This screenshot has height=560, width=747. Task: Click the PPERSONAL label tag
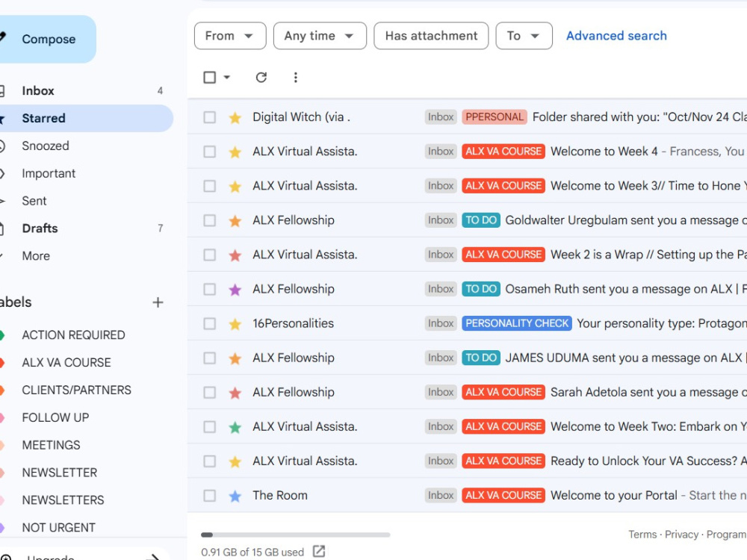pos(495,117)
